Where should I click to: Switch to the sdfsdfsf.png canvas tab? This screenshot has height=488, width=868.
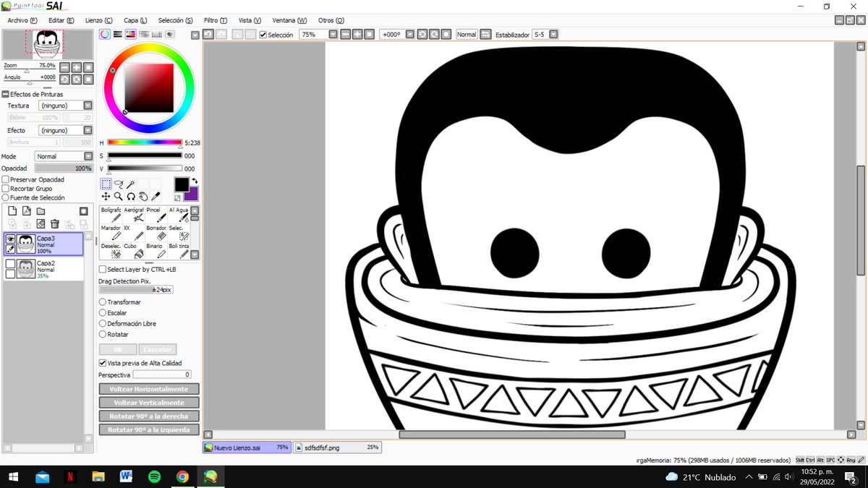[x=338, y=448]
